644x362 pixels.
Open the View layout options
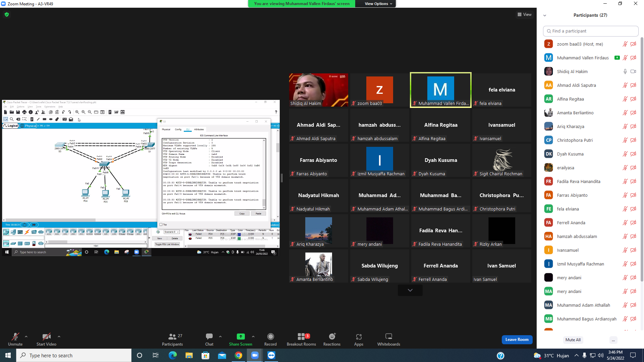pos(525,14)
